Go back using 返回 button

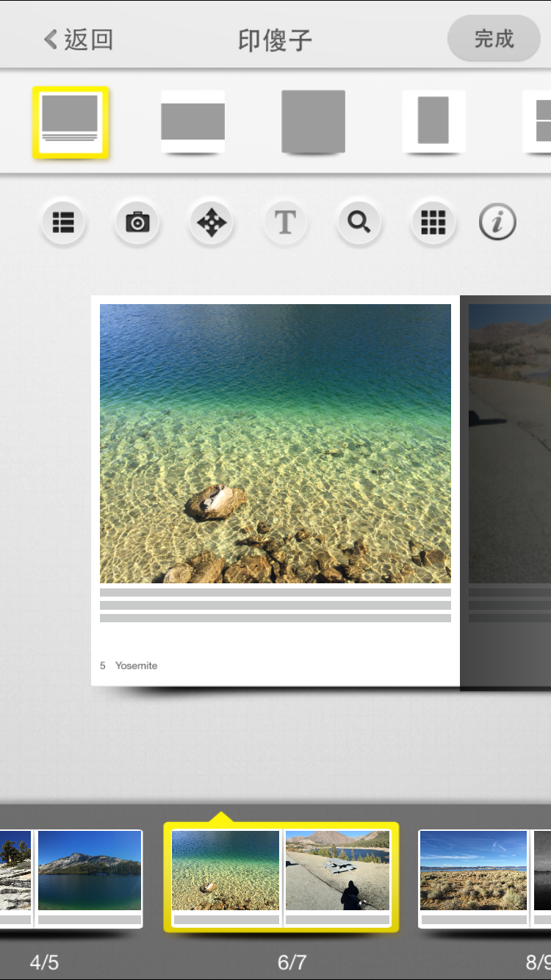[79, 40]
